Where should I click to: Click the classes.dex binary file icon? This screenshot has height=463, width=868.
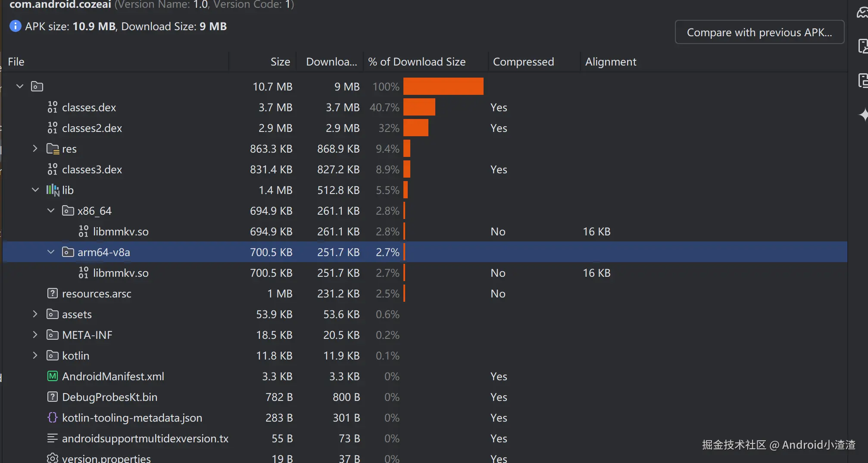tap(52, 107)
